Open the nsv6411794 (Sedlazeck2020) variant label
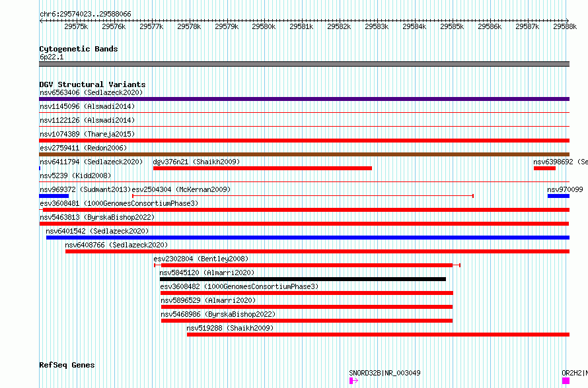The height and width of the screenshot is (388, 588). [91, 162]
